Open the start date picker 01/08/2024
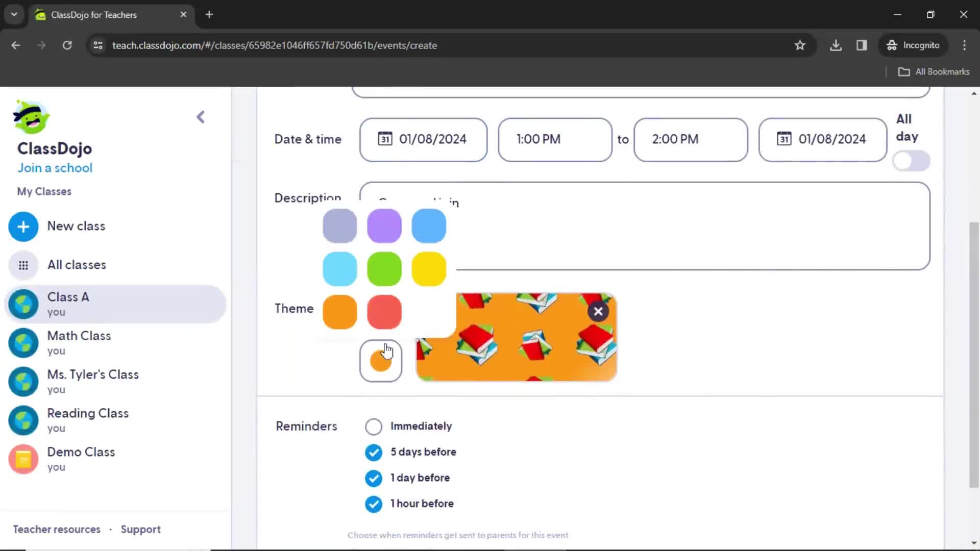Image resolution: width=980 pixels, height=551 pixels. 423,139
